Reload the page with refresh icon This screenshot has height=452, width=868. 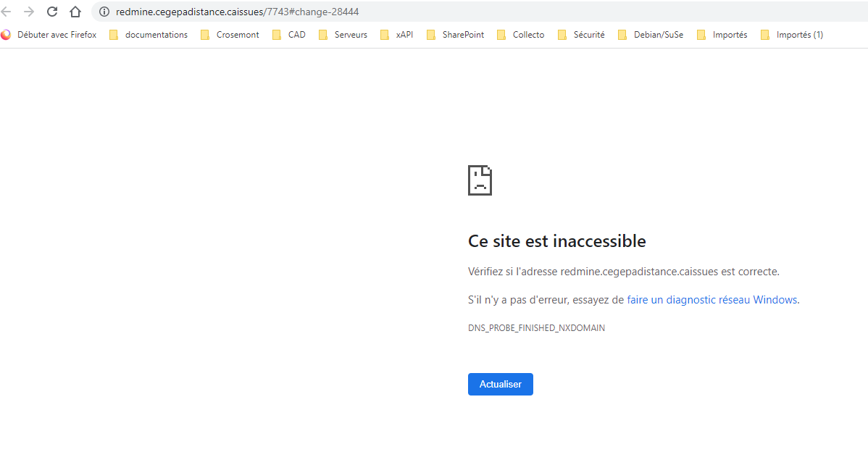tap(52, 12)
